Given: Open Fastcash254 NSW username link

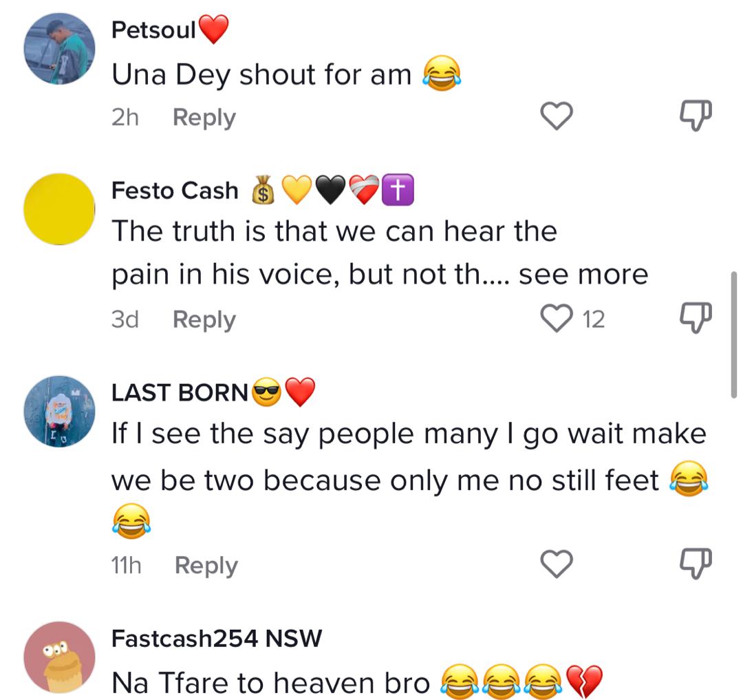Looking at the screenshot, I should coord(217,638).
